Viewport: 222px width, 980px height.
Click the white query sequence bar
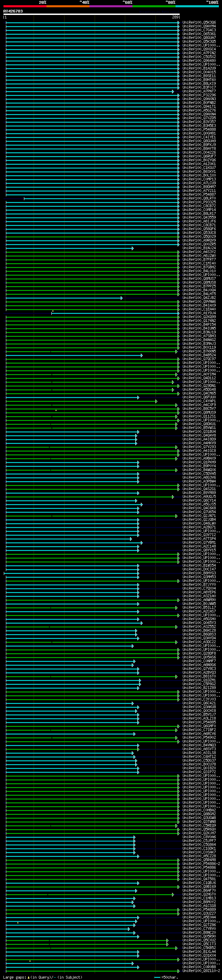[92, 15]
